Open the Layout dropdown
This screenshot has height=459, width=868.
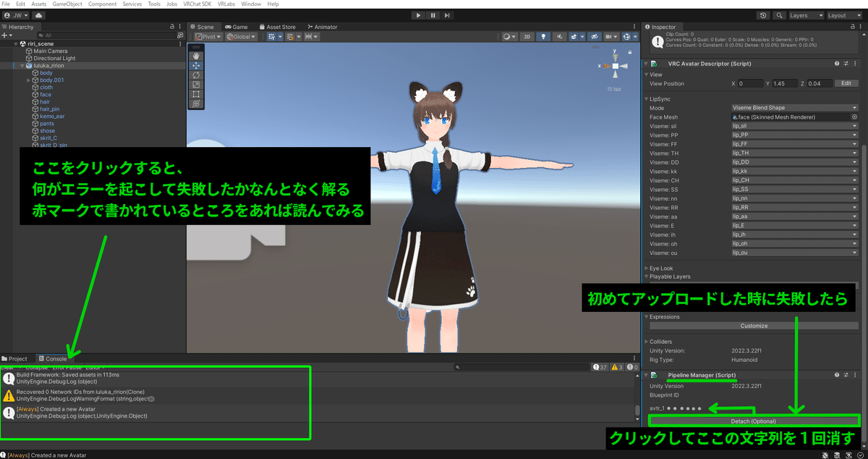click(x=846, y=15)
